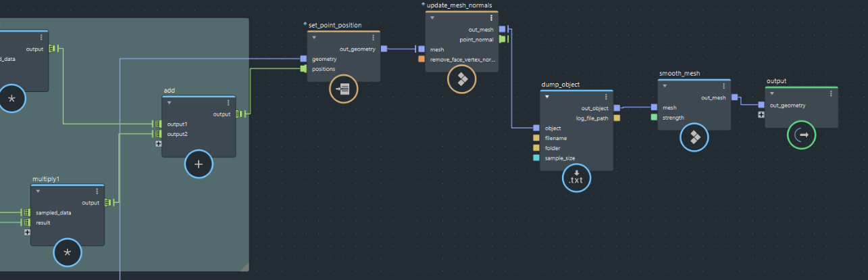Click the out_geometry output port of set_point_position

[384, 49]
